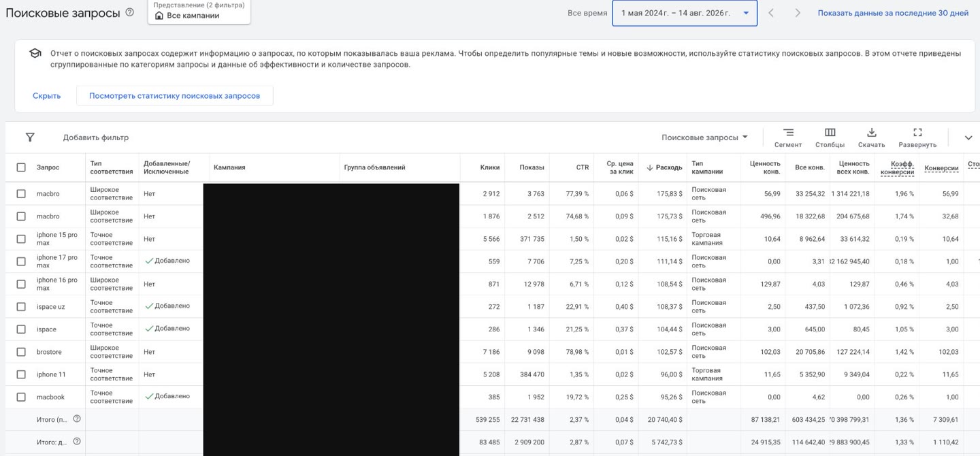Viewport: 980px width, 456px height.
Task: Click the Тип соответствия column header
Action: tap(112, 167)
